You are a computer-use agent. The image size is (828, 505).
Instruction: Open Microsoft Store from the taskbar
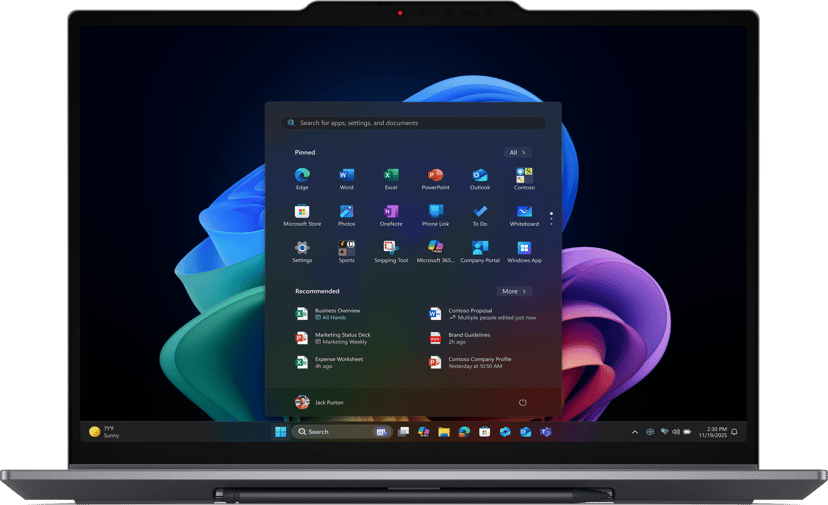[x=484, y=432]
